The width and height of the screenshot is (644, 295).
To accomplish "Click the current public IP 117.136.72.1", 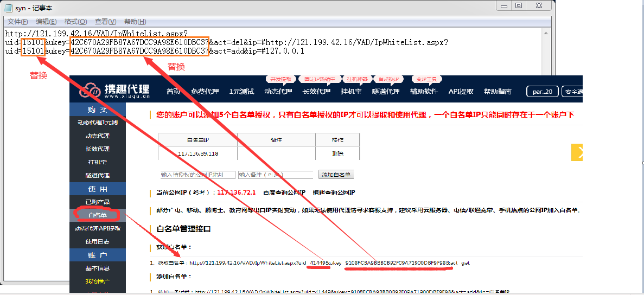I will point(237,193).
